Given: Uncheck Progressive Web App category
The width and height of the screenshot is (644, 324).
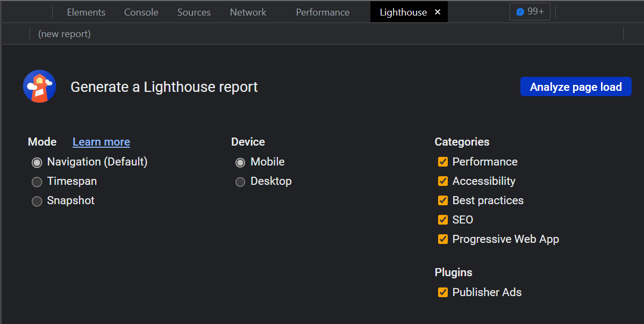Looking at the screenshot, I should [443, 239].
